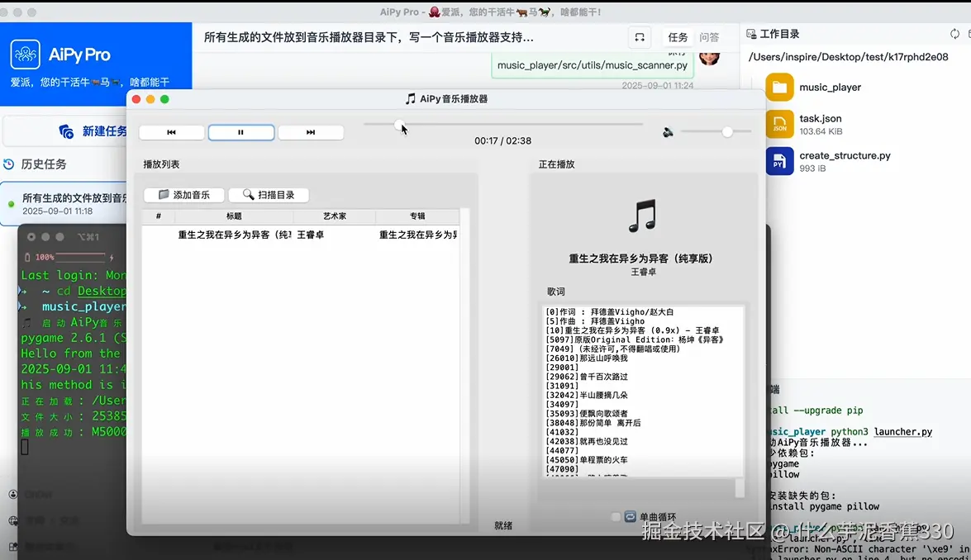Switch to the 问答 tab
971x560 pixels.
709,37
